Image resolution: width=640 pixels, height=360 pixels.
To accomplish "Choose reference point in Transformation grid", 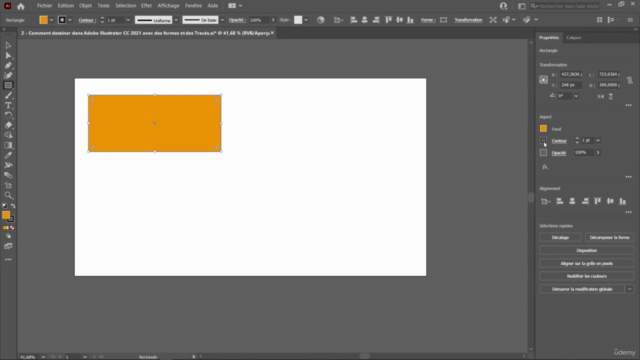I will pos(543,80).
